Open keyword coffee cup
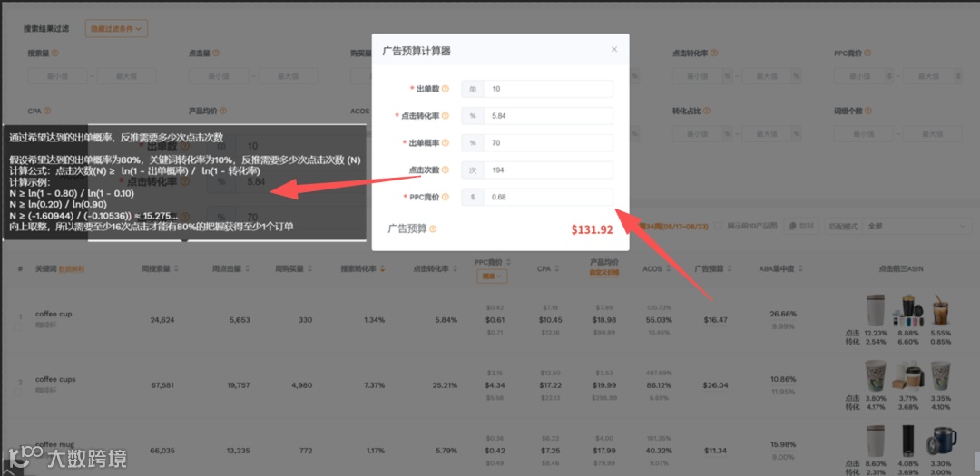Image resolution: width=980 pixels, height=476 pixels. tap(54, 314)
